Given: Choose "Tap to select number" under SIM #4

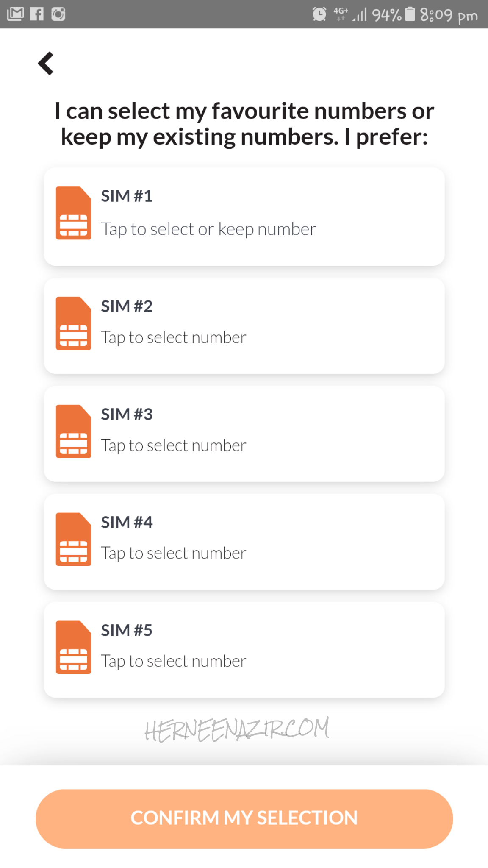Looking at the screenshot, I should click(x=173, y=554).
